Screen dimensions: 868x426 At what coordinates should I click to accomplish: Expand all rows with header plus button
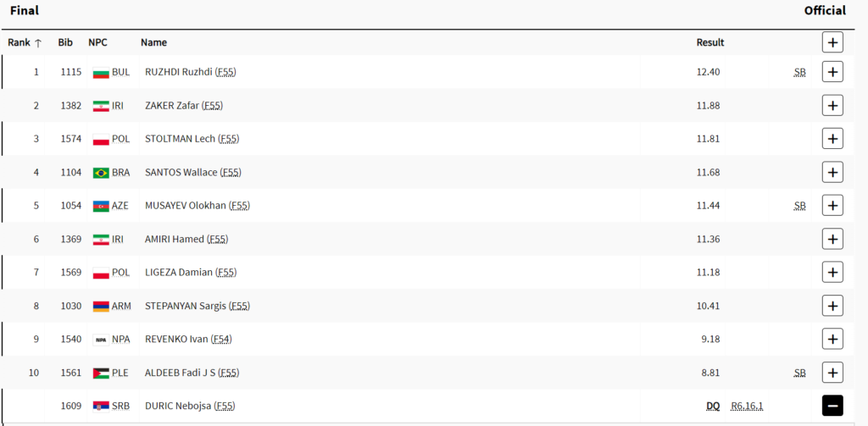[832, 42]
